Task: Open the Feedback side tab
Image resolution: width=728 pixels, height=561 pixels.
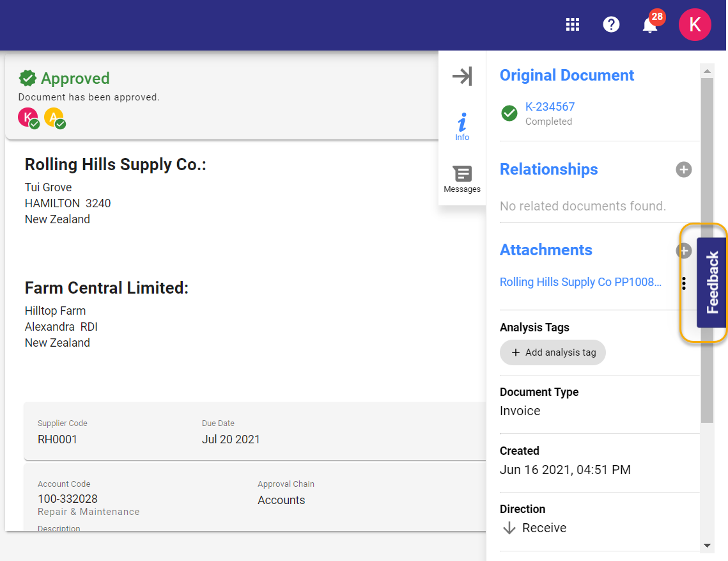Action: point(712,283)
